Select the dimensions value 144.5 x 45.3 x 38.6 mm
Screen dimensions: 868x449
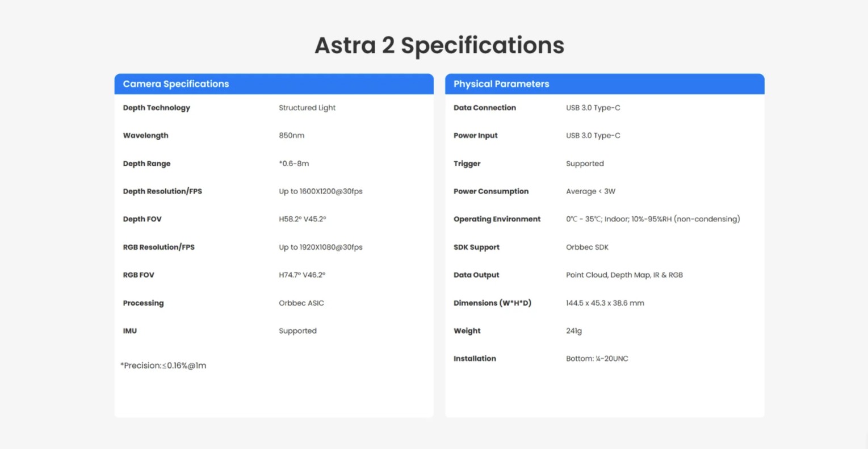605,303
